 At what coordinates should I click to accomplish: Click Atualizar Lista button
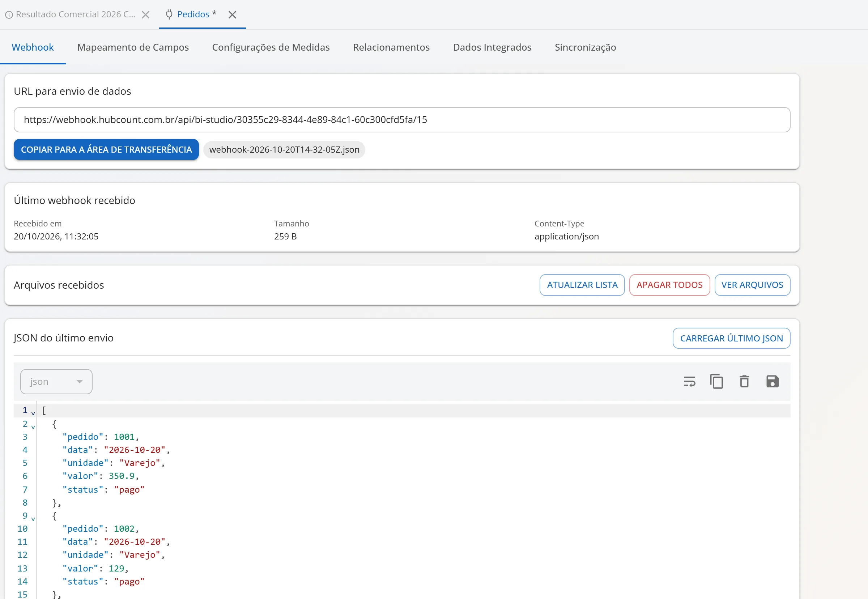tap(582, 285)
